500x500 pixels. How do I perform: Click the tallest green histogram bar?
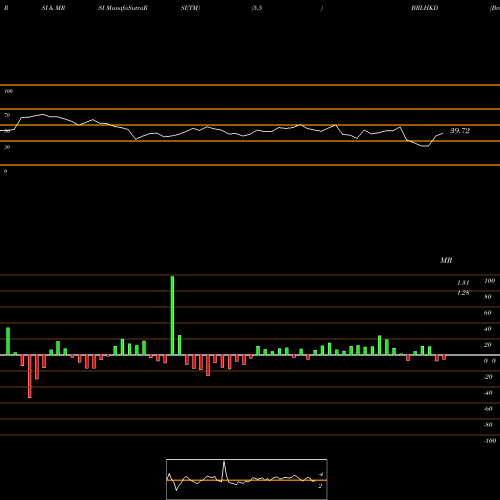point(172,315)
